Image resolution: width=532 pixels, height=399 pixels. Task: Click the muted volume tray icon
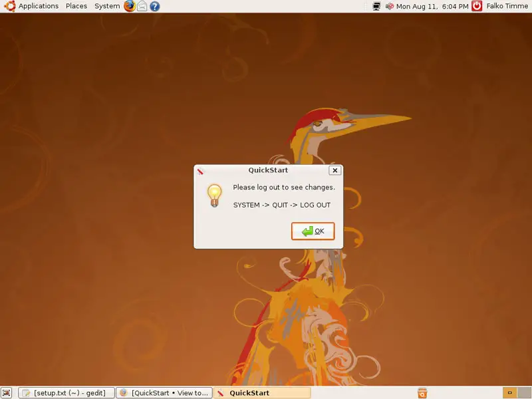390,6
